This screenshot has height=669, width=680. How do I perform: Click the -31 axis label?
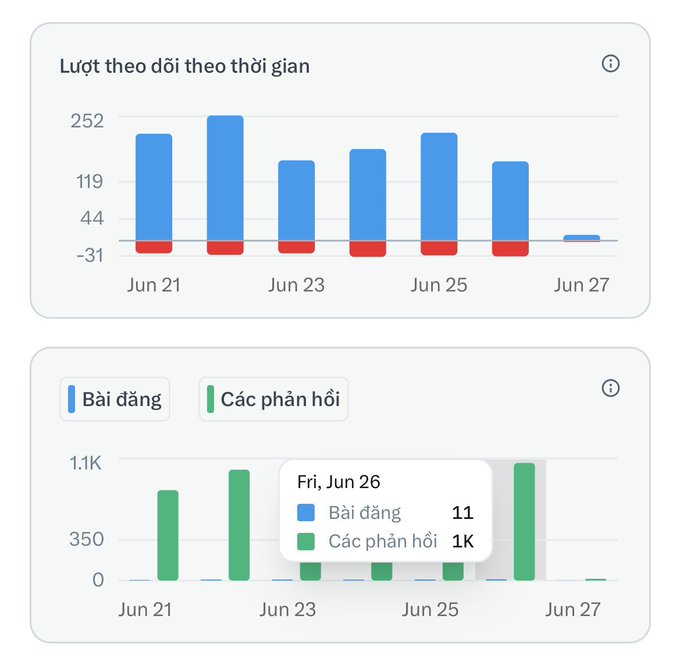click(90, 255)
